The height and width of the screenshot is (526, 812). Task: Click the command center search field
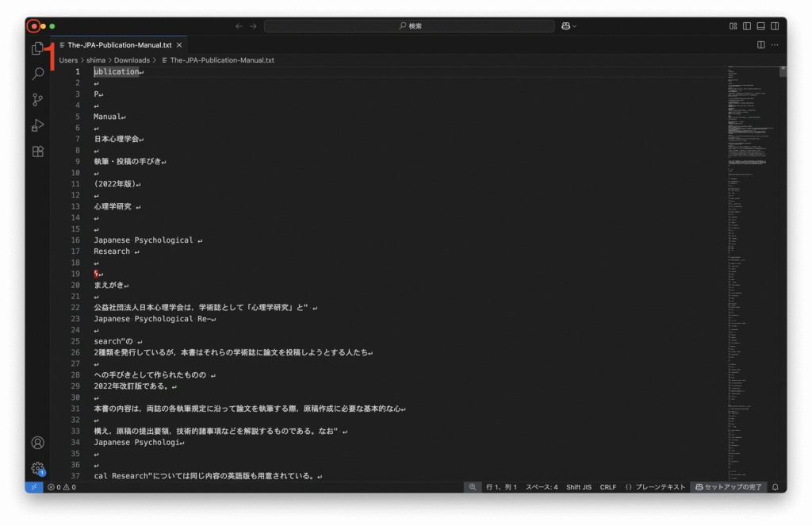point(409,26)
